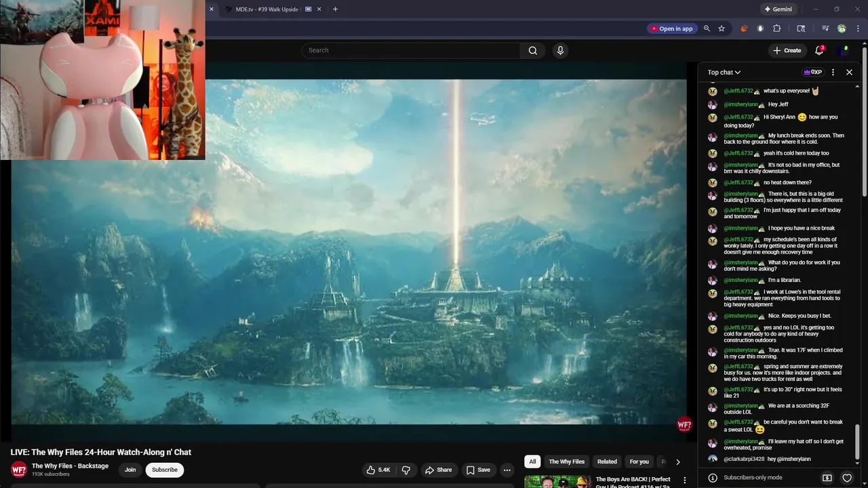Open the live chat options three-dot menu
Image resolution: width=868 pixels, height=488 pixels.
(833, 72)
